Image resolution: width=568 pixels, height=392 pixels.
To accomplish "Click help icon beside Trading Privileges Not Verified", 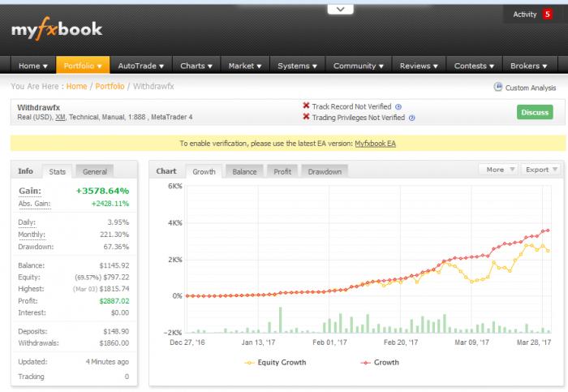I will coord(412,118).
